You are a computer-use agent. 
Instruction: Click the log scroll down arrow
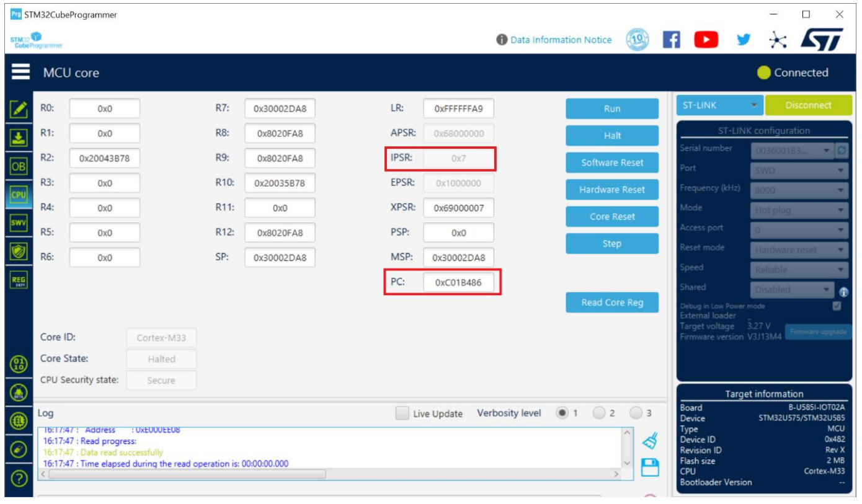(x=627, y=464)
